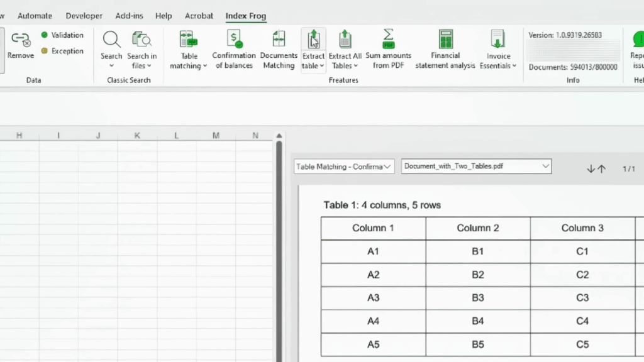Click cell B2 in the PDF table
This screenshot has height=362, width=644.
[x=478, y=275]
